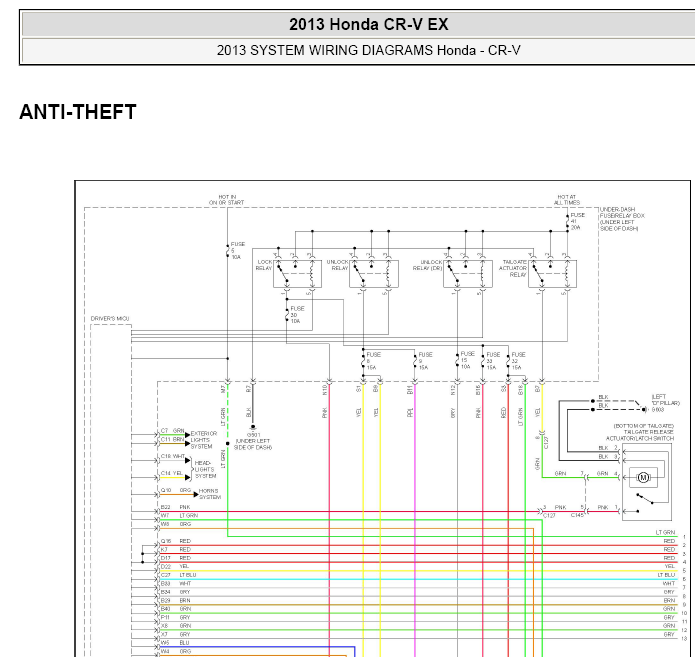
Task: Click the vertical "M7" terminal label
Action: 223,389
